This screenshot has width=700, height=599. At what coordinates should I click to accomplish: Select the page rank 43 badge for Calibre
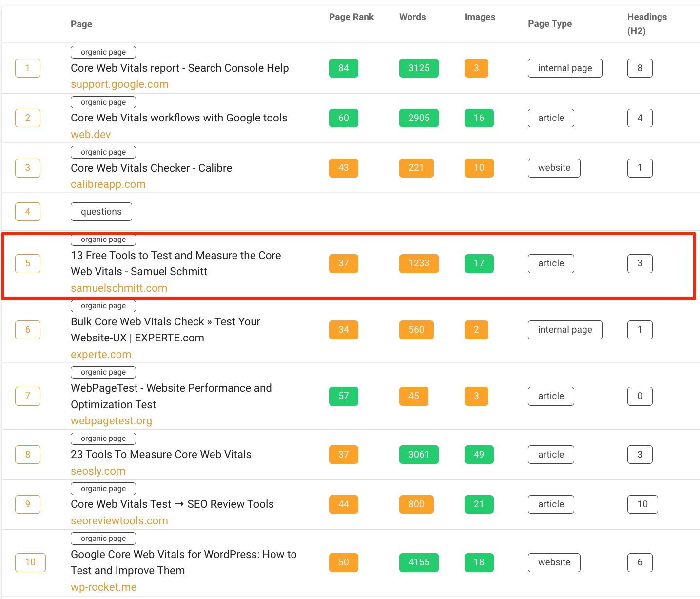pyautogui.click(x=344, y=168)
